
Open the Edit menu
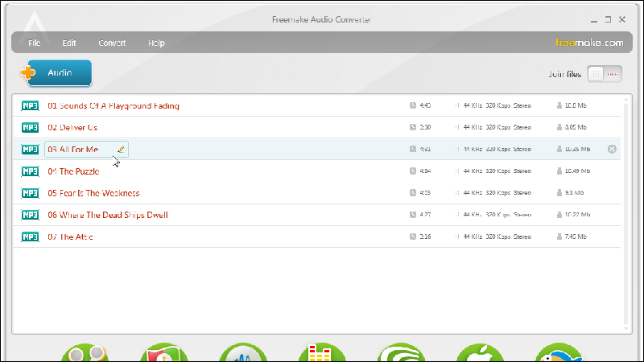tap(69, 43)
